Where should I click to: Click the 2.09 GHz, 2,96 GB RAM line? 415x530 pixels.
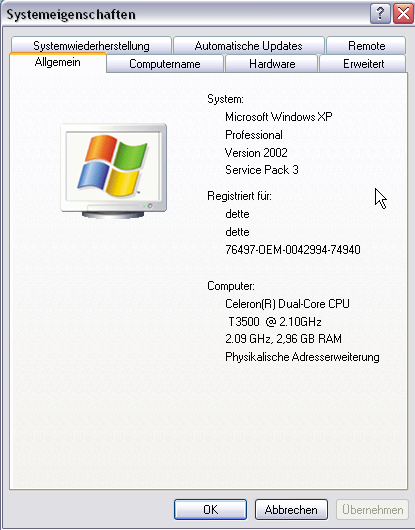[x=283, y=339]
